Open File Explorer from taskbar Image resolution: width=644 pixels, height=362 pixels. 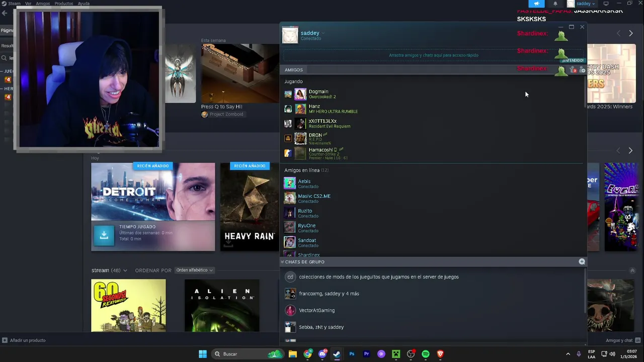point(292,354)
